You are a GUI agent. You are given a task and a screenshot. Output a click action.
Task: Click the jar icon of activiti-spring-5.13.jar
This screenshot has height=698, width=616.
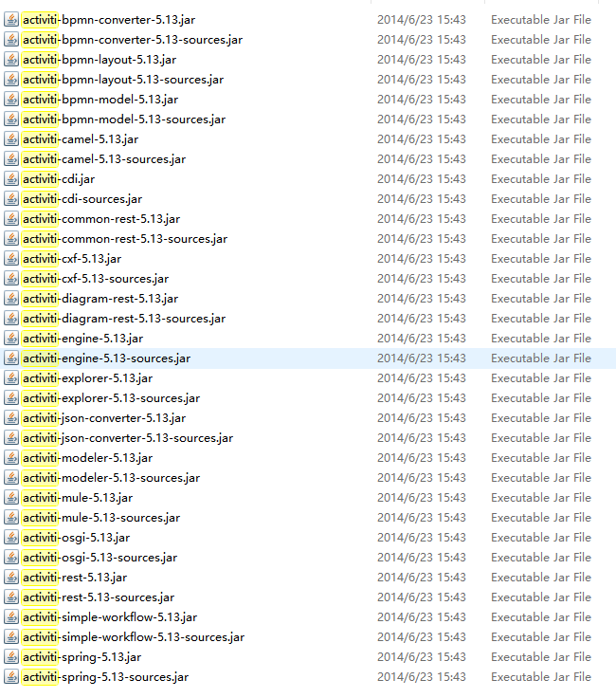11,657
